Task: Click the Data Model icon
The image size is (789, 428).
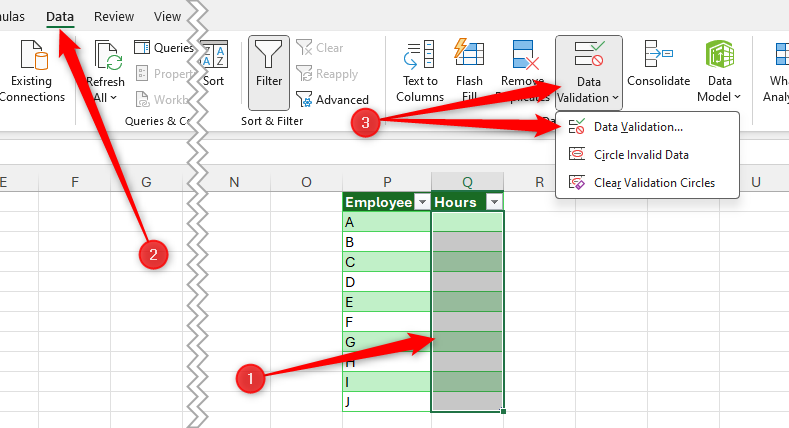Action: click(x=720, y=54)
